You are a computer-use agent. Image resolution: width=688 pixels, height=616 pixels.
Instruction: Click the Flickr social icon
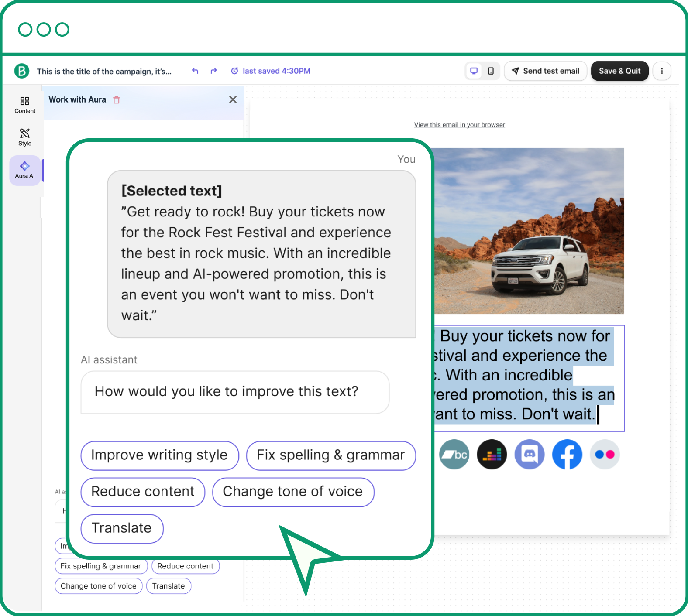[x=605, y=455]
